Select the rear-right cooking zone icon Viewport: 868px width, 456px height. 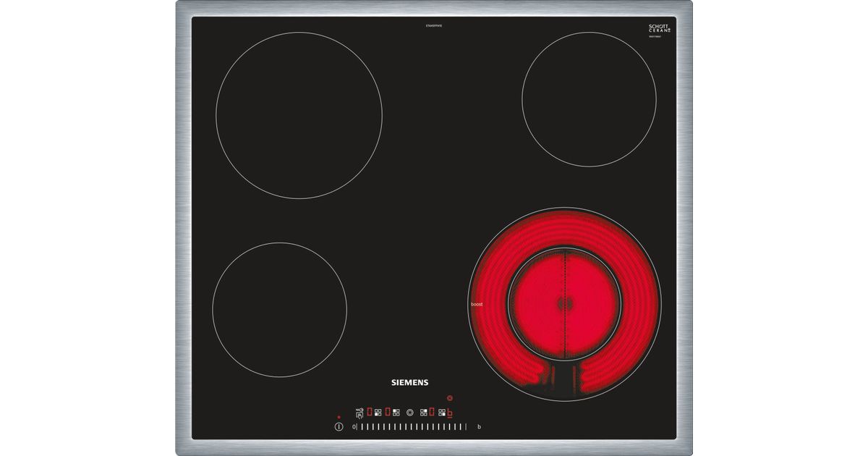423,413
